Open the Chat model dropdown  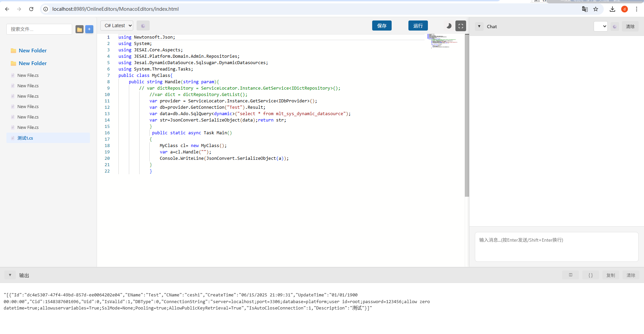coord(600,26)
